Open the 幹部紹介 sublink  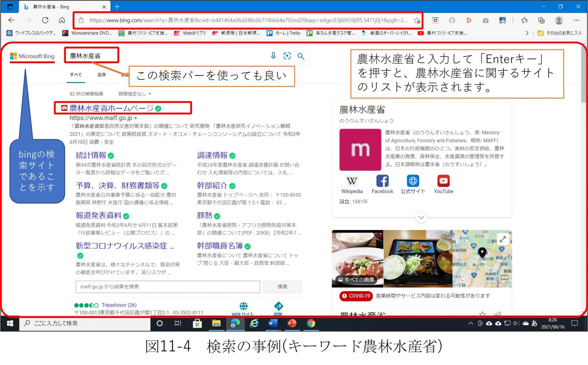[212, 186]
